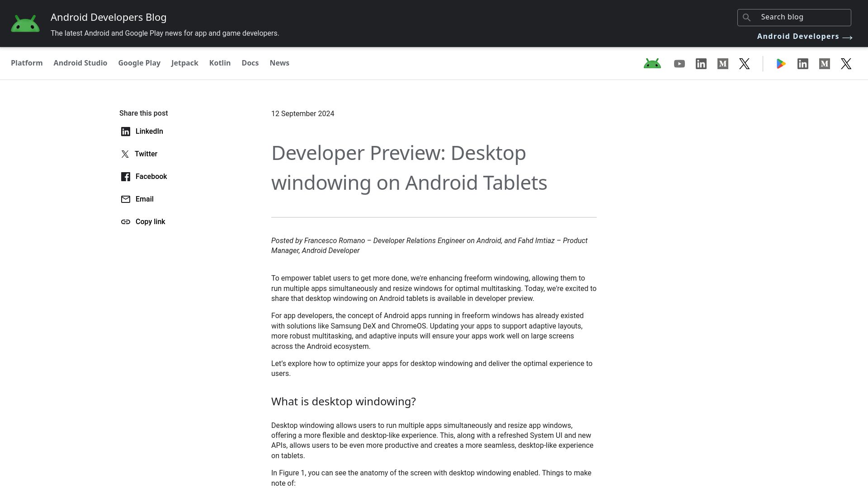Open the Google Play LinkedIn icon right of the divider
This screenshot has height=488, width=868.
tap(803, 64)
